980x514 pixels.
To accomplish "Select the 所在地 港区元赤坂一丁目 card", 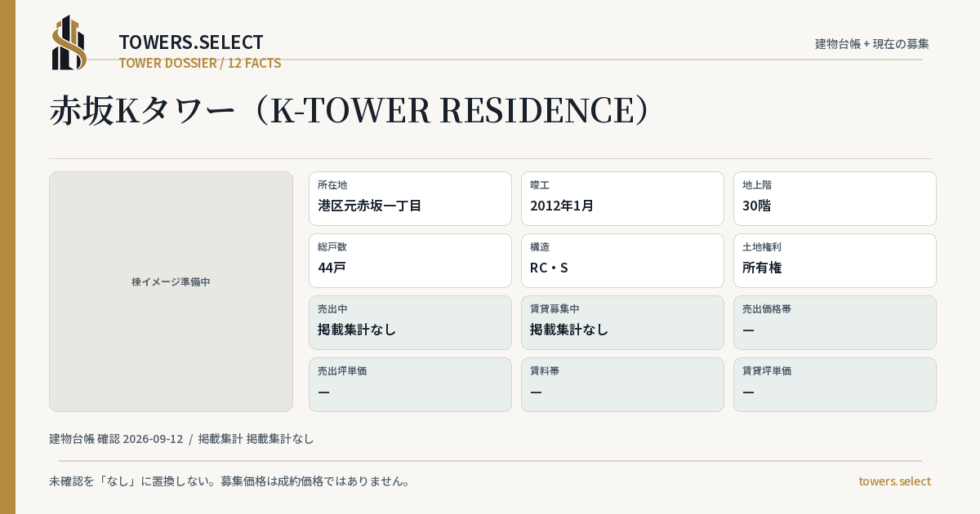I will (x=410, y=198).
